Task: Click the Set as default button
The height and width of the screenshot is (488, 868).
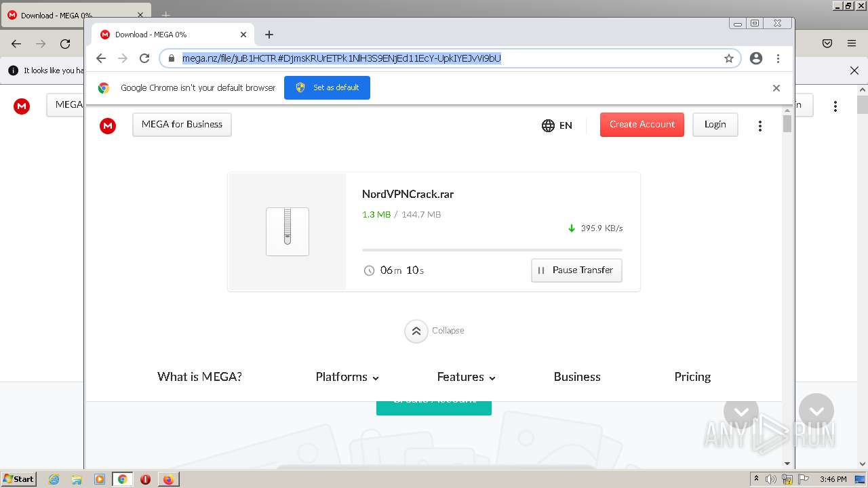Action: tap(327, 87)
